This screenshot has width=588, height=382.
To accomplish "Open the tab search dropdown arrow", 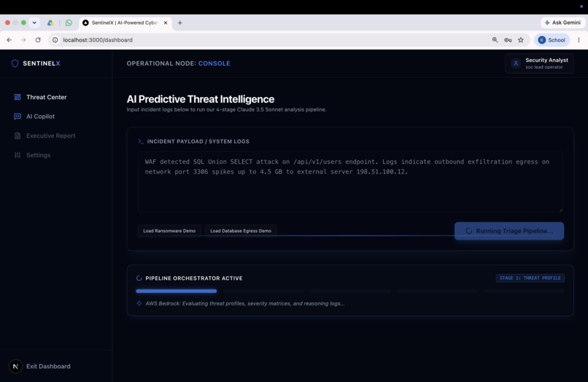I will point(34,23).
